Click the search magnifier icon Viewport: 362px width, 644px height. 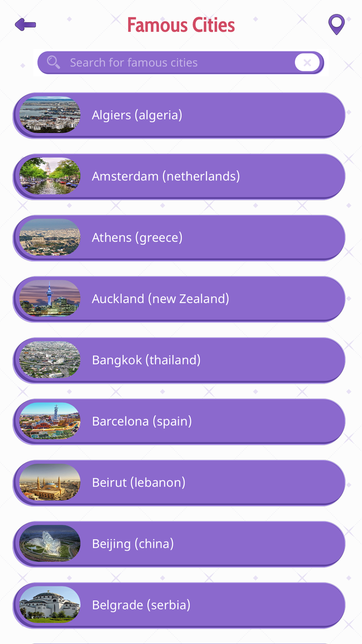point(54,62)
